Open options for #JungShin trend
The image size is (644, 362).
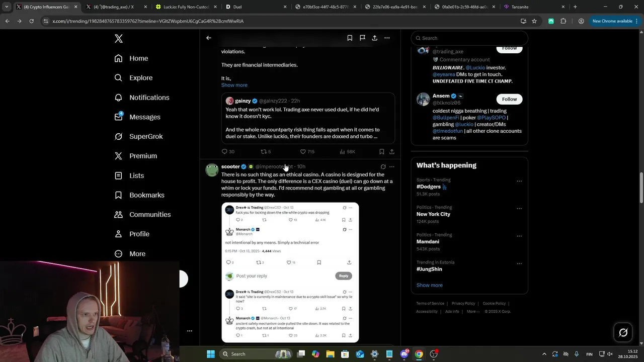point(519,263)
